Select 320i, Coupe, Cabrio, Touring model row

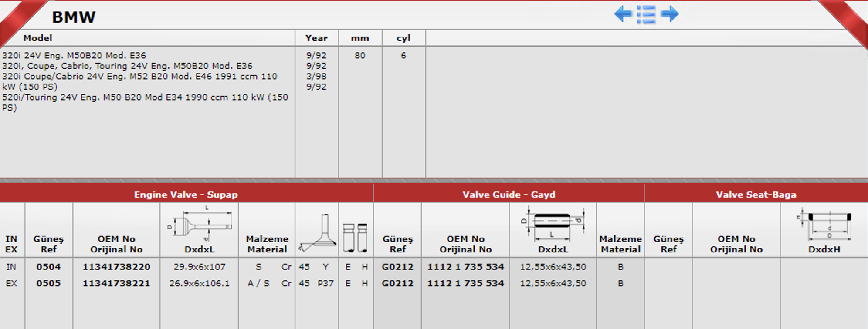(127, 66)
